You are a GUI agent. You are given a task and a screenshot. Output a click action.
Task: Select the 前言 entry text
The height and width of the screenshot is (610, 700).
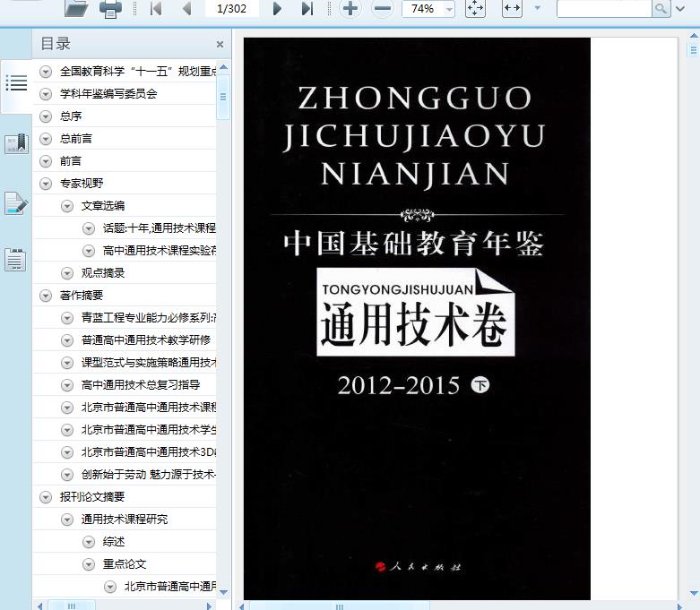pyautogui.click(x=71, y=161)
